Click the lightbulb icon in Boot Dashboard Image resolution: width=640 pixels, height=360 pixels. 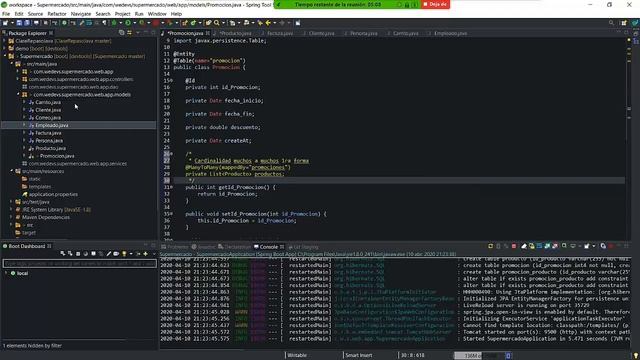[124, 254]
